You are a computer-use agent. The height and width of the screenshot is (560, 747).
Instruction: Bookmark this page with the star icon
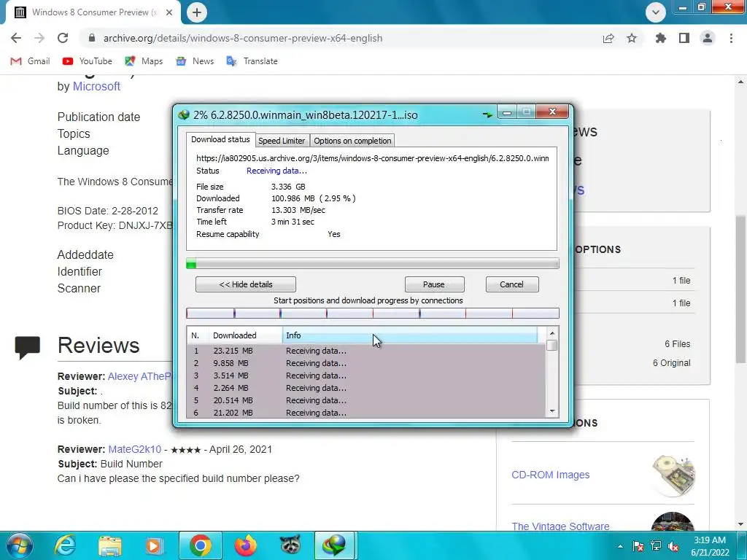[x=632, y=38]
